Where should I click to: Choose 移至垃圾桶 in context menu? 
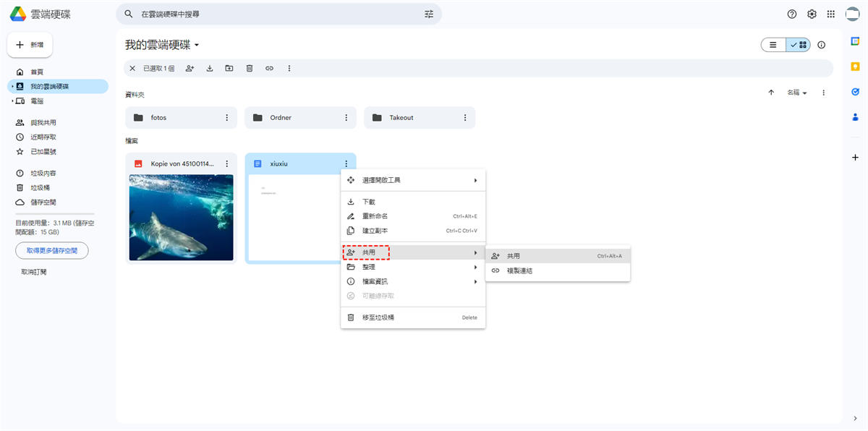click(413, 317)
